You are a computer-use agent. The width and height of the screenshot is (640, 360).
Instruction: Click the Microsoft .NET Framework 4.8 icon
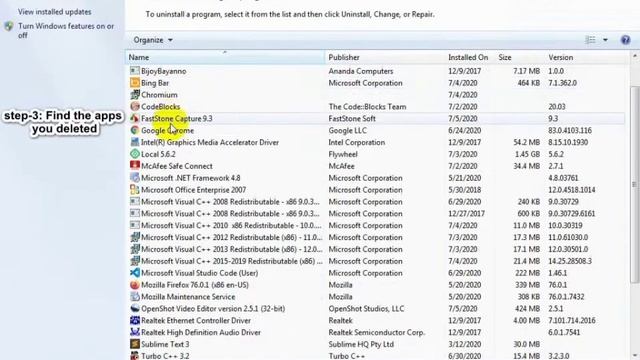[135, 178]
